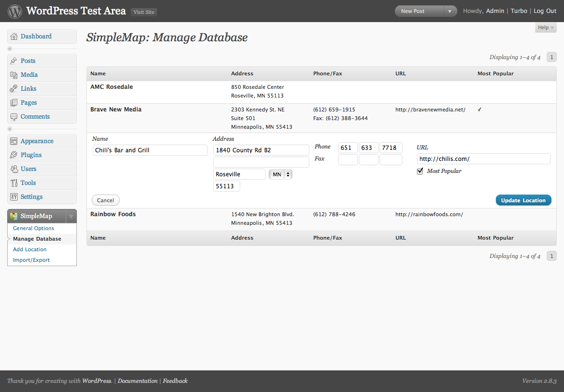564x392 pixels.
Task: Open the Help dropdown tab
Action: 546,27
